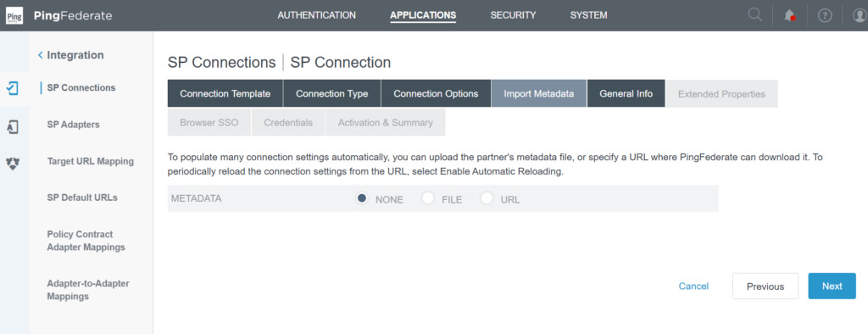The height and width of the screenshot is (334, 868).
Task: Open the APPLICATIONS top menu
Action: pos(423,15)
